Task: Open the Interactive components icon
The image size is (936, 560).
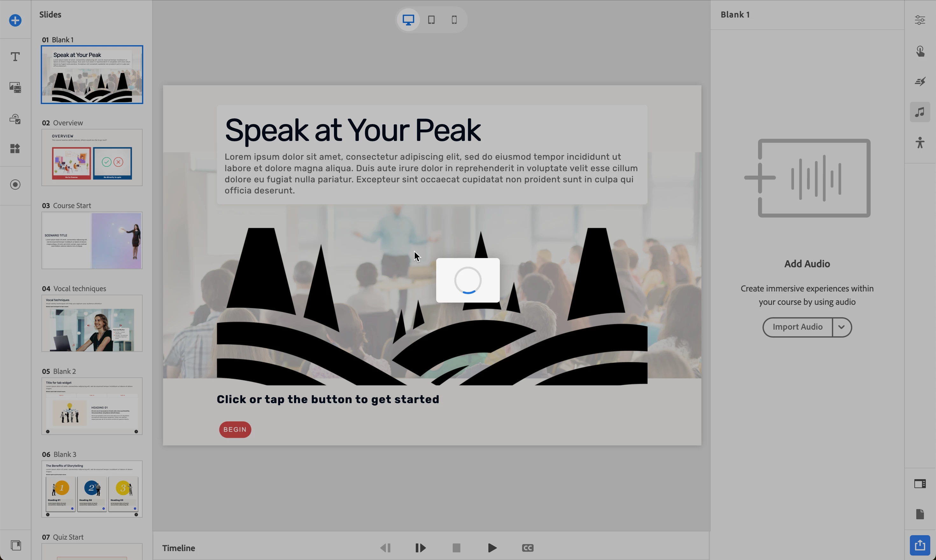Action: pyautogui.click(x=15, y=119)
